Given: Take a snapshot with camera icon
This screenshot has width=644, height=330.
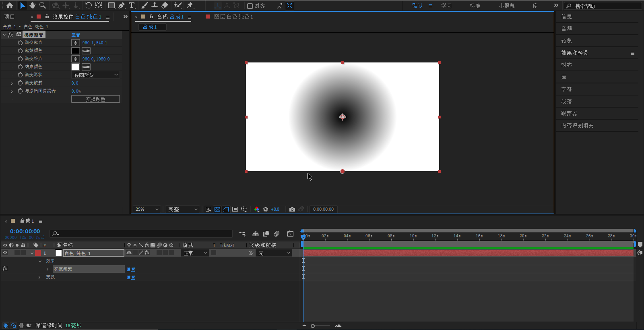Looking at the screenshot, I should tap(292, 209).
